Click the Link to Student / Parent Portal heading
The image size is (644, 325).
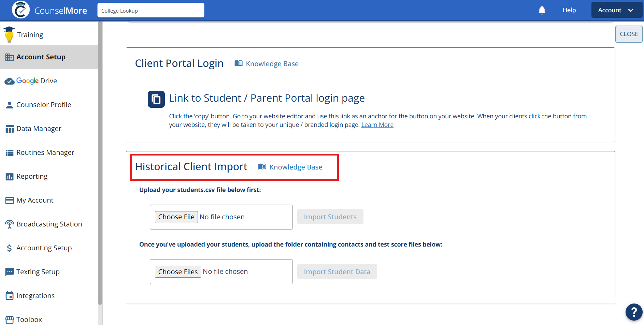click(267, 98)
